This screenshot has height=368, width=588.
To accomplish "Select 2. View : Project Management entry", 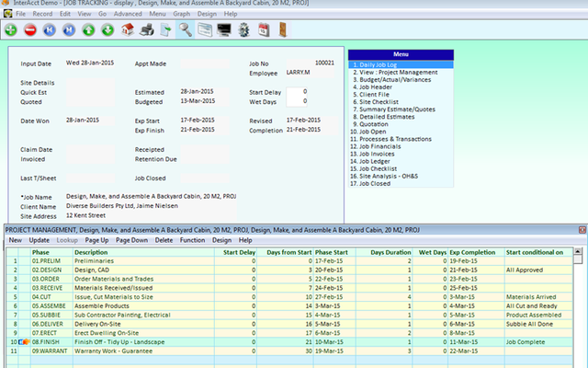I will pos(401,72).
